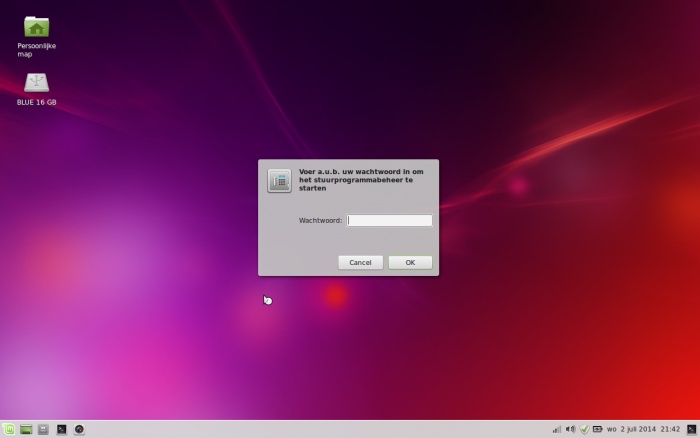Select the Persoonlijke map desktop icon
The image size is (700, 438).
click(37, 37)
